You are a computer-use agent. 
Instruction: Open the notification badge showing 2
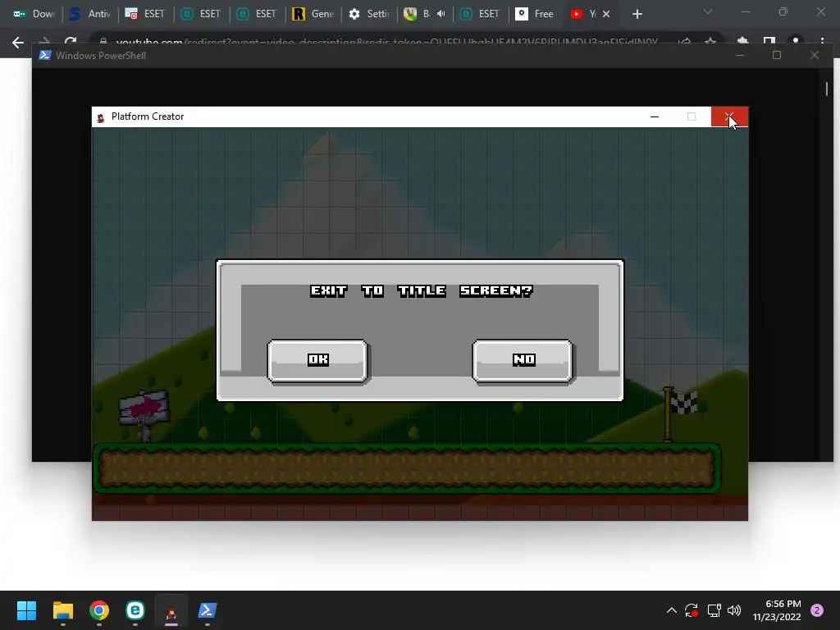click(x=816, y=610)
